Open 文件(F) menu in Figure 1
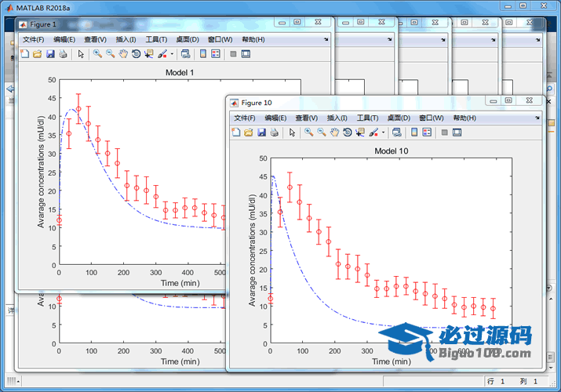 [x=34, y=40]
